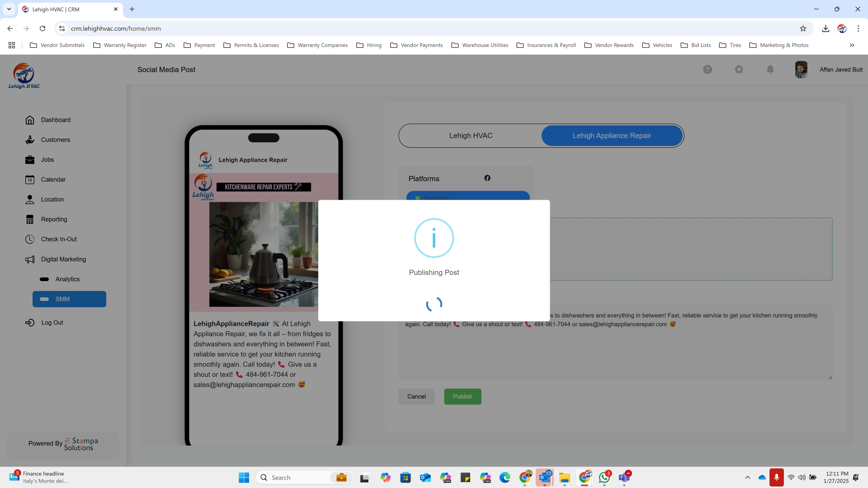Viewport: 868px width, 488px height.
Task: Toggle the Facebook platform checkbox
Action: pyautogui.click(x=418, y=197)
